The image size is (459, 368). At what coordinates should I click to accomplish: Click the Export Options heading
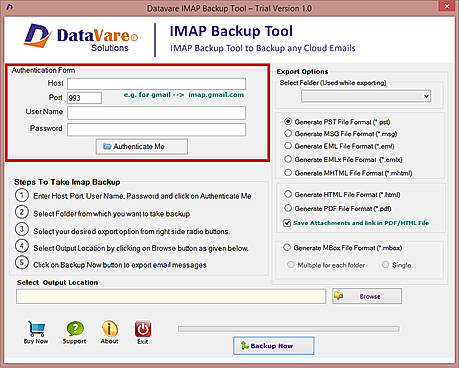click(x=302, y=71)
